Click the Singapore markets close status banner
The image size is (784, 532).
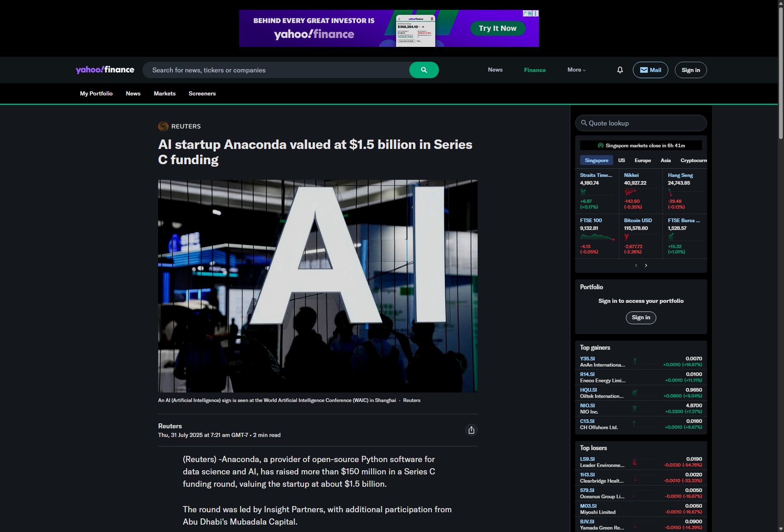641,145
